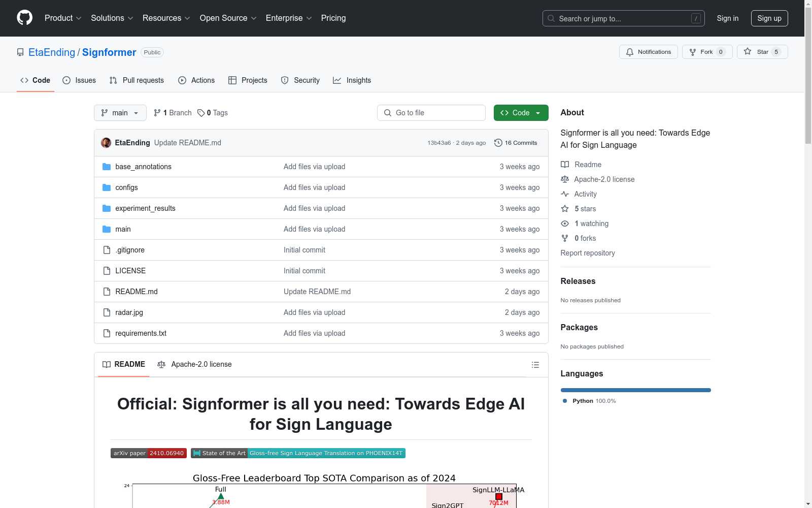Open the Code tab
Viewport: 812px width, 508px height.
(x=36, y=80)
